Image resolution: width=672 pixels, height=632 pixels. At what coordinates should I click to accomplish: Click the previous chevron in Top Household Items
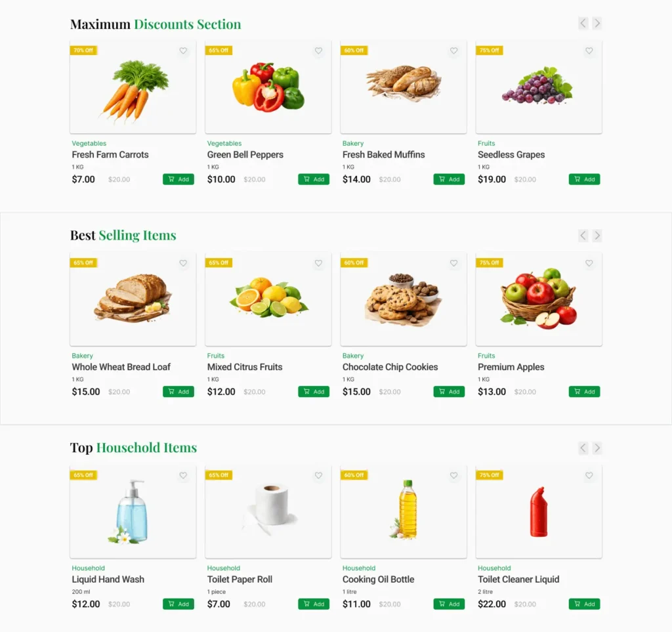(583, 448)
